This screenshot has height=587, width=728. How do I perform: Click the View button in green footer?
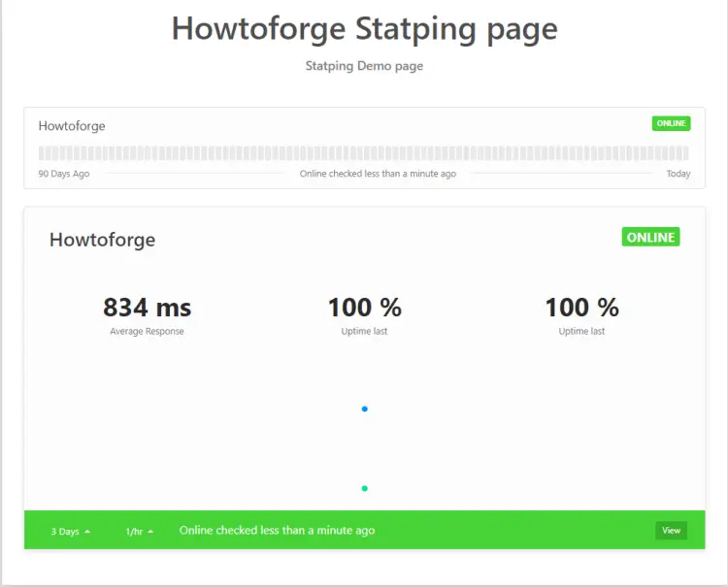point(671,531)
